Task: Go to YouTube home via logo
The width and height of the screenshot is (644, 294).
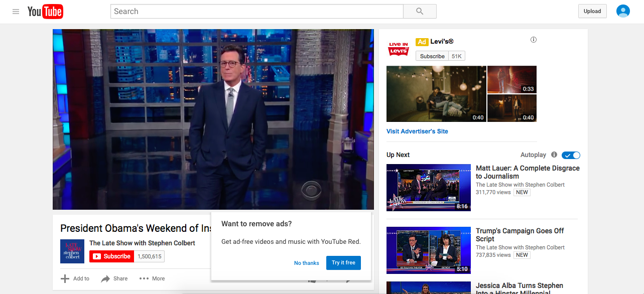Action: pyautogui.click(x=45, y=11)
